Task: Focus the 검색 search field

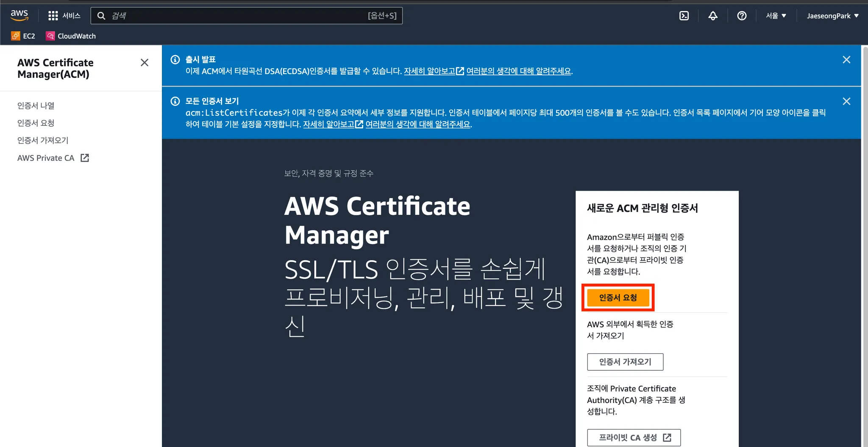Action: 247,16
